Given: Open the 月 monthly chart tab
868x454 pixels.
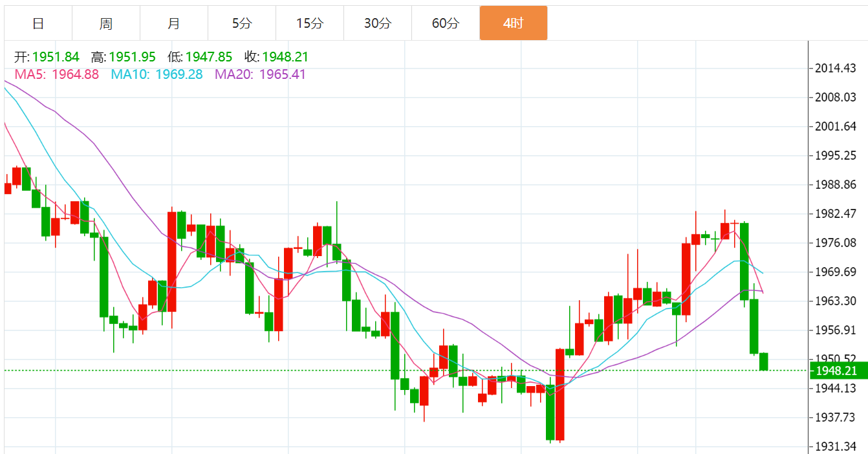Looking at the screenshot, I should tap(174, 23).
